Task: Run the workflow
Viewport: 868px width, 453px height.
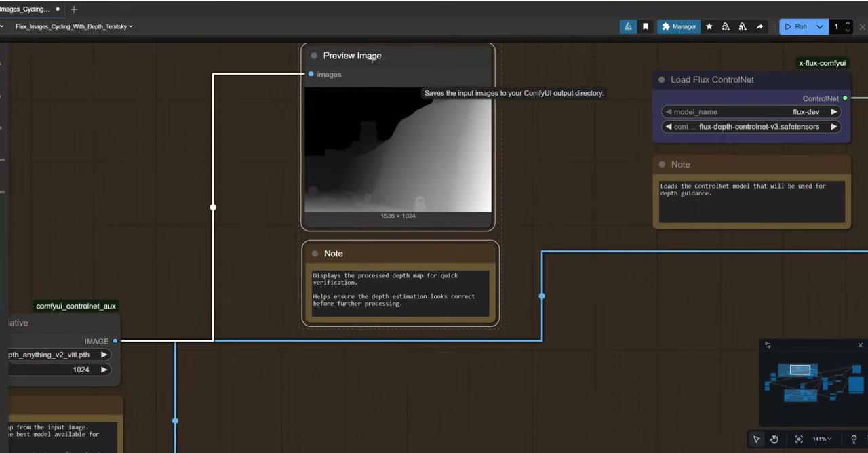Action: pyautogui.click(x=796, y=26)
